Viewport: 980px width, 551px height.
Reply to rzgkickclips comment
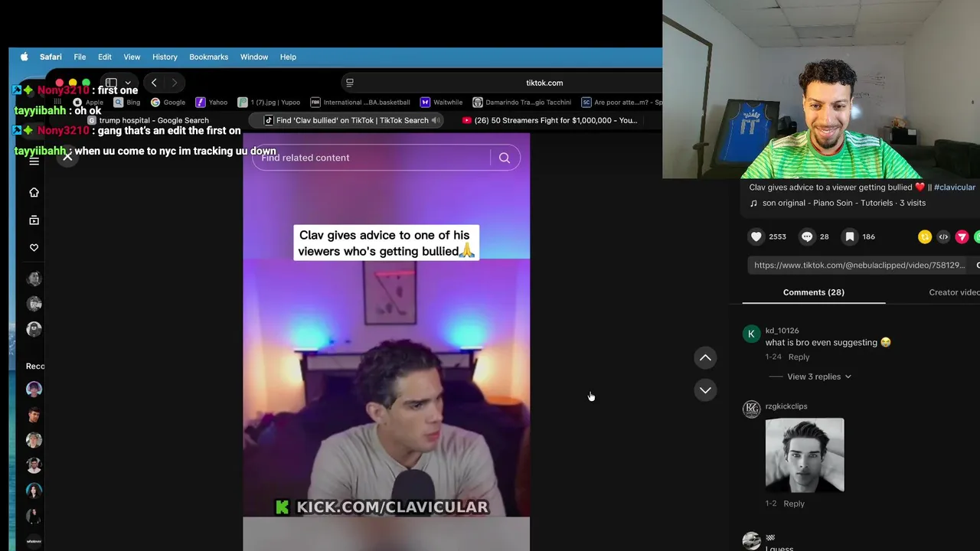tap(794, 504)
